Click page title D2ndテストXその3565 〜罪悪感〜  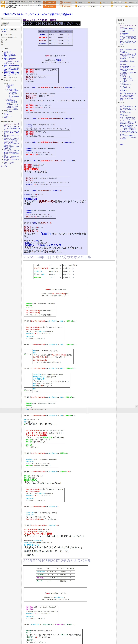(41, 20)
